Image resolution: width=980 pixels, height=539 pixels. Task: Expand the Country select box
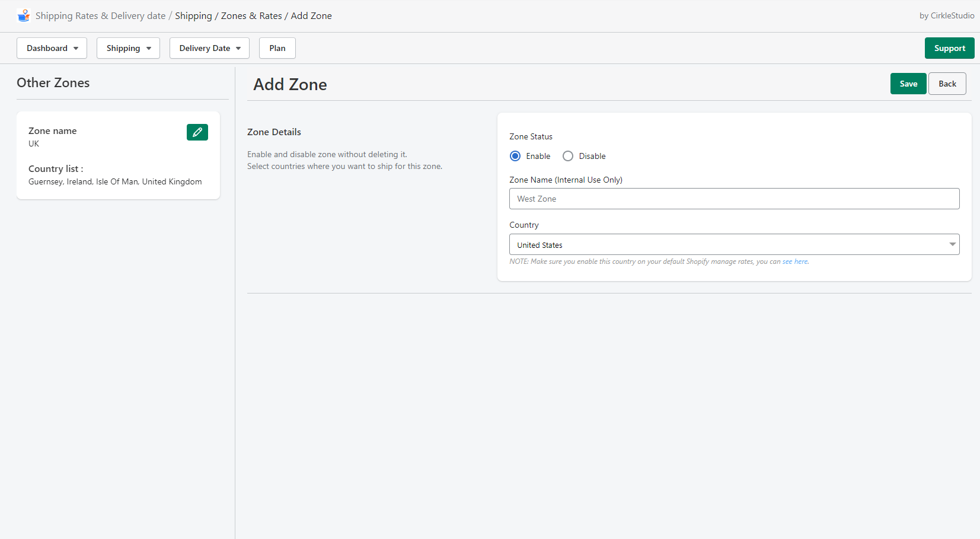point(734,244)
